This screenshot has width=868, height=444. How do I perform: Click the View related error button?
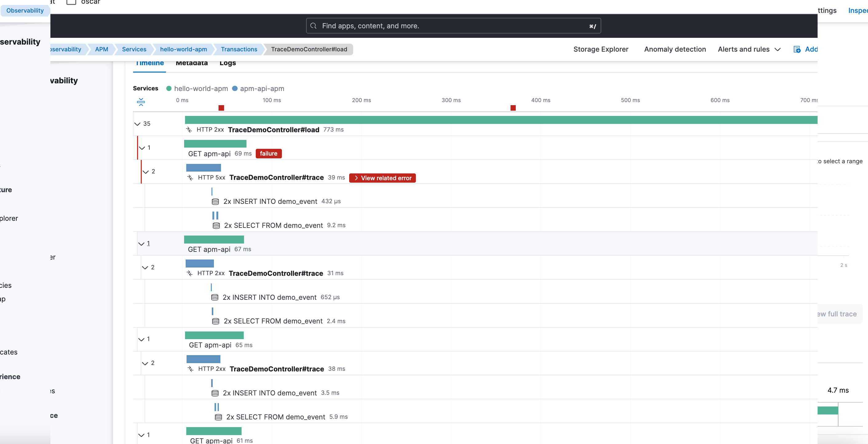point(382,178)
